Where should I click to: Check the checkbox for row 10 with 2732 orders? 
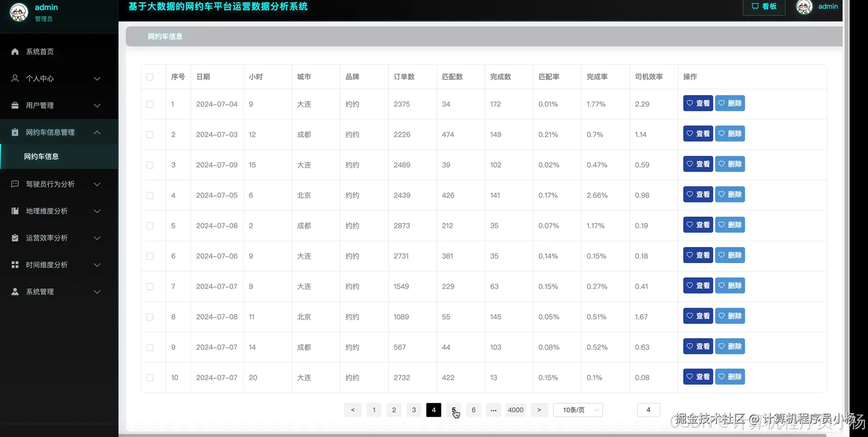pos(150,378)
